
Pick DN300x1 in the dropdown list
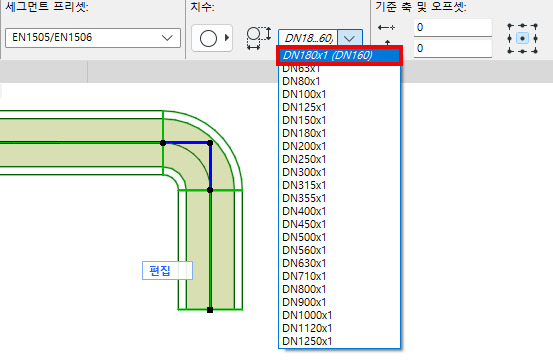click(339, 172)
